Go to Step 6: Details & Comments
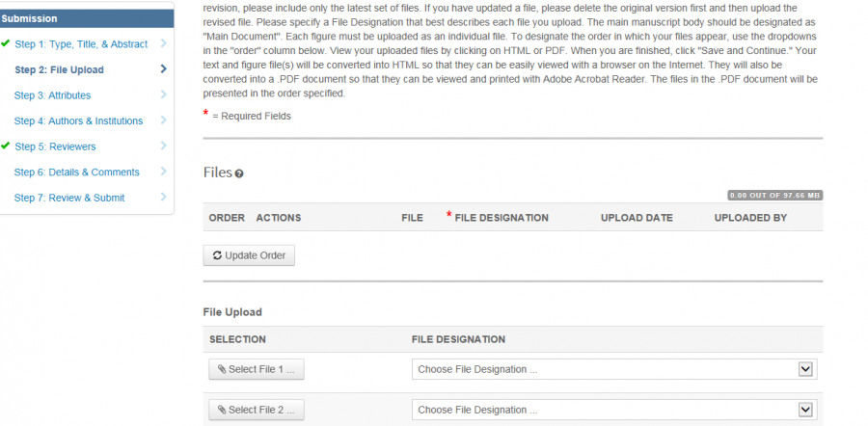The height and width of the screenshot is (426, 868). click(76, 173)
